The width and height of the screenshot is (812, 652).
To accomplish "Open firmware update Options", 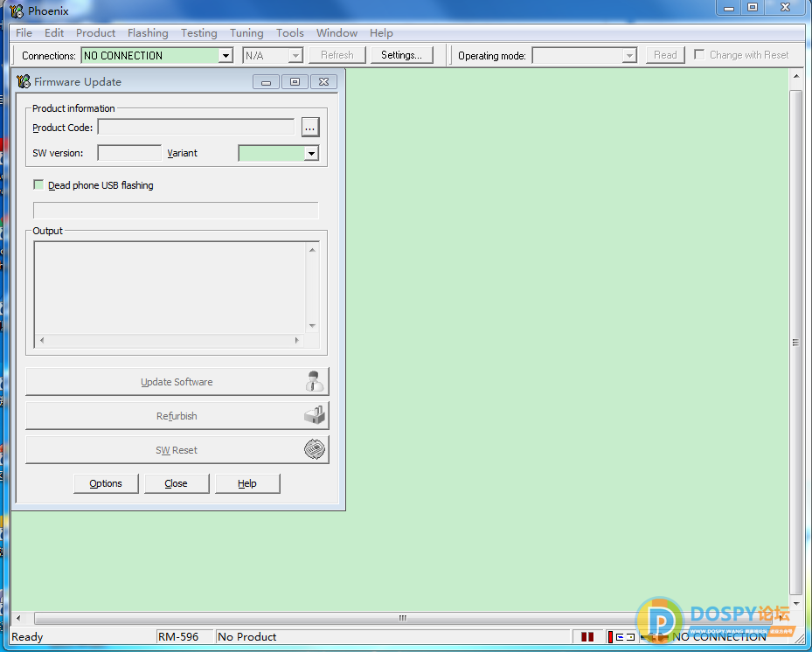I will tap(106, 483).
